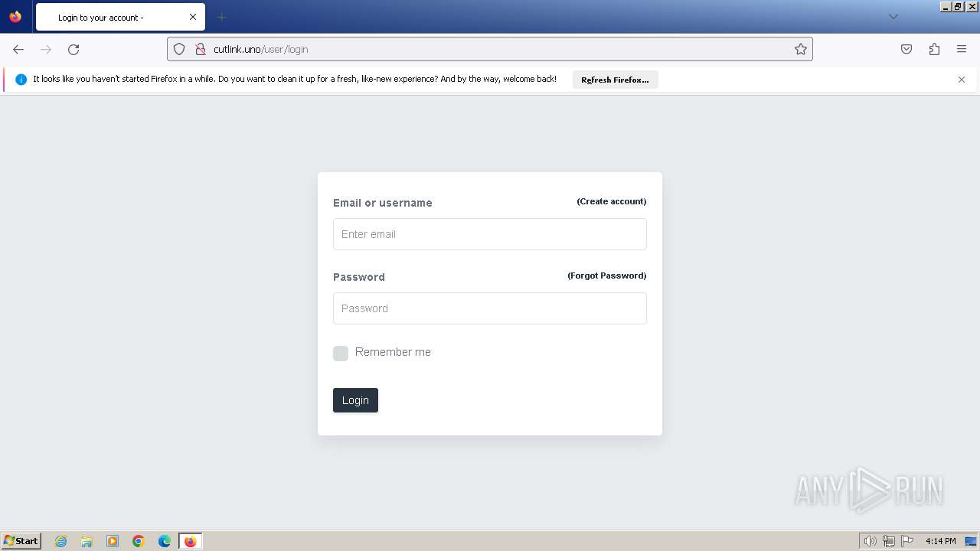Go back to previous page

point(18,49)
